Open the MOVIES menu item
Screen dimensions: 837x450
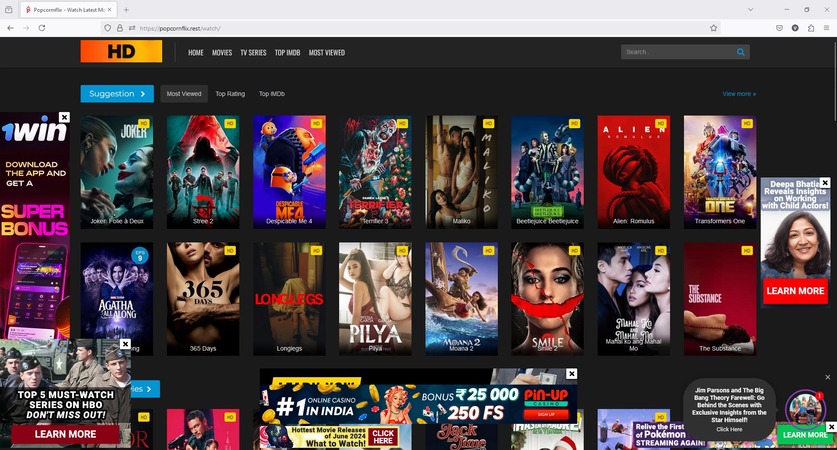tap(222, 52)
